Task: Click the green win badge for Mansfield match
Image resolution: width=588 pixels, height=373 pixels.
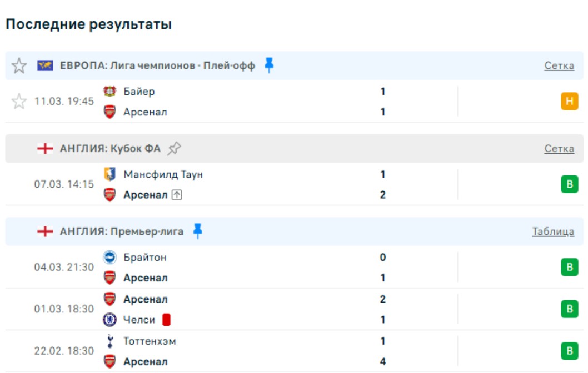Action: pyautogui.click(x=569, y=184)
